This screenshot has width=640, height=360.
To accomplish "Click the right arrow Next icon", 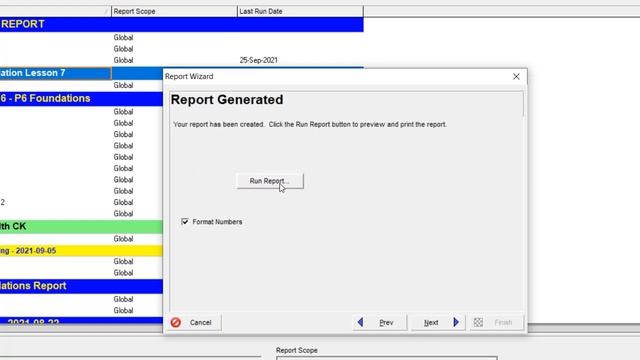I will [x=456, y=322].
